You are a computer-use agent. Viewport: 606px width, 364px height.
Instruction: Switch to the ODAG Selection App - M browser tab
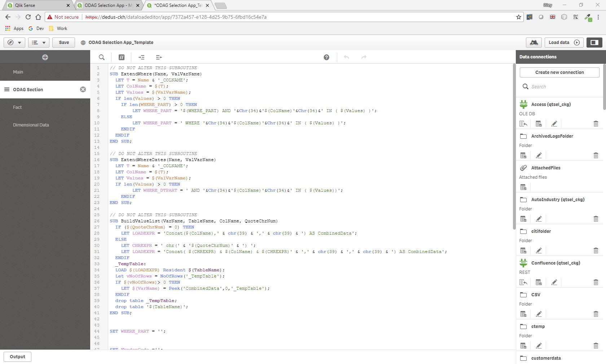click(108, 5)
